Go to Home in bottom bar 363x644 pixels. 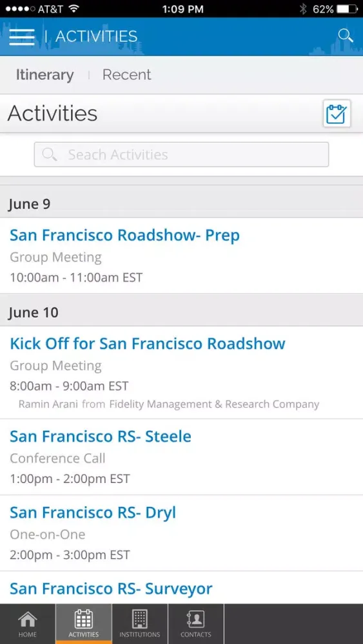28,623
